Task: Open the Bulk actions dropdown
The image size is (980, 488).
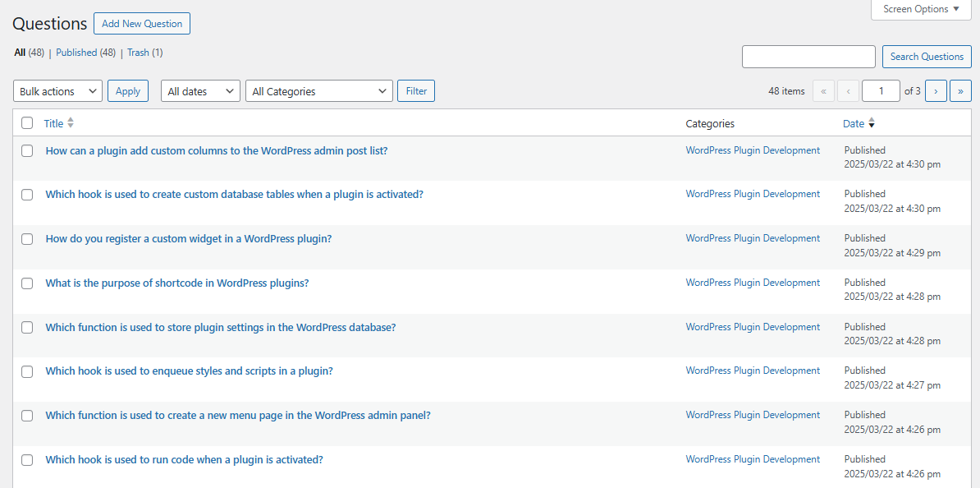Action: pos(57,91)
